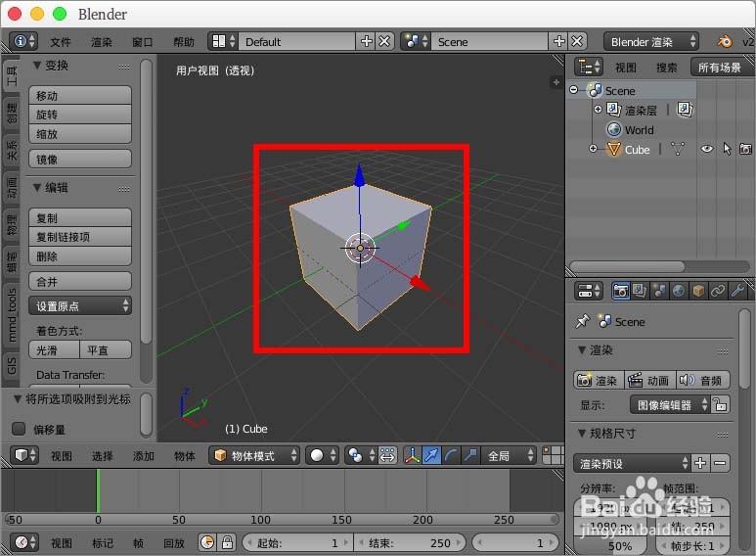Remove the render preset with minus
Screen dimensions: 756x556
(x=720, y=463)
